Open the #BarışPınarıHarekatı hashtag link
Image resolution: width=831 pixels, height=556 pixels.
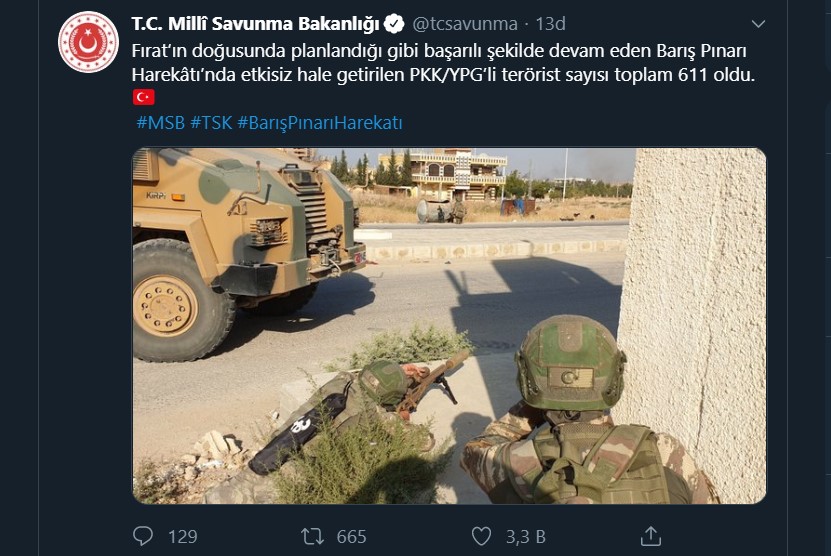pyautogui.click(x=320, y=123)
